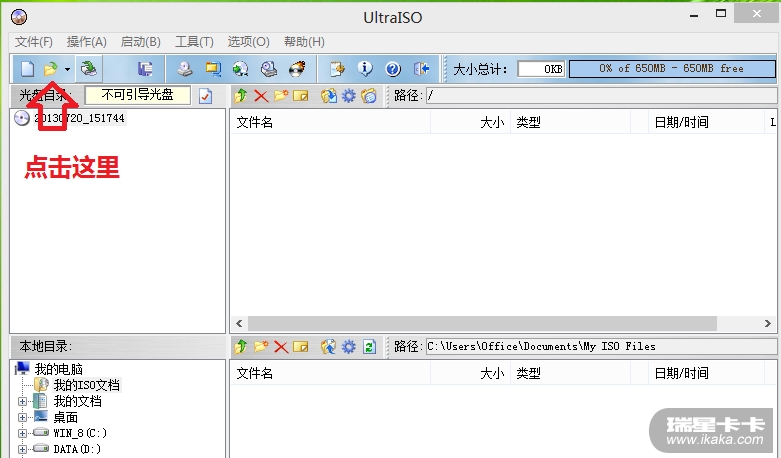Sort the disc pane by the 大小 column
This screenshot has height=458, width=781.
tap(470, 122)
